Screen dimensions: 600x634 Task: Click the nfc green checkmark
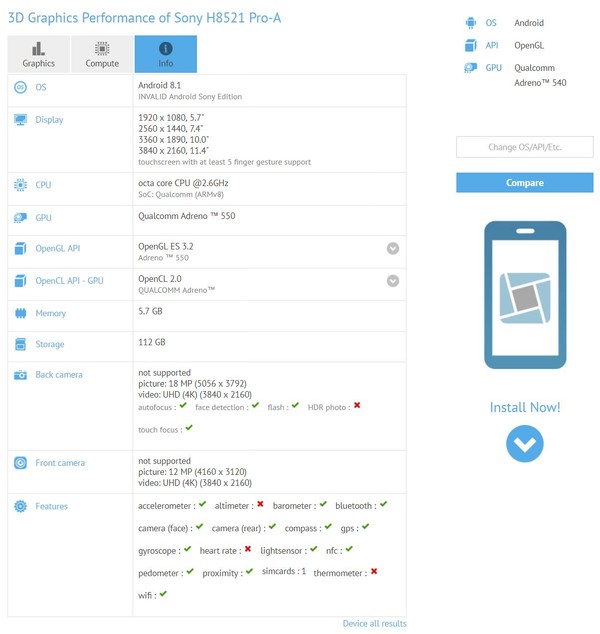pyautogui.click(x=349, y=549)
